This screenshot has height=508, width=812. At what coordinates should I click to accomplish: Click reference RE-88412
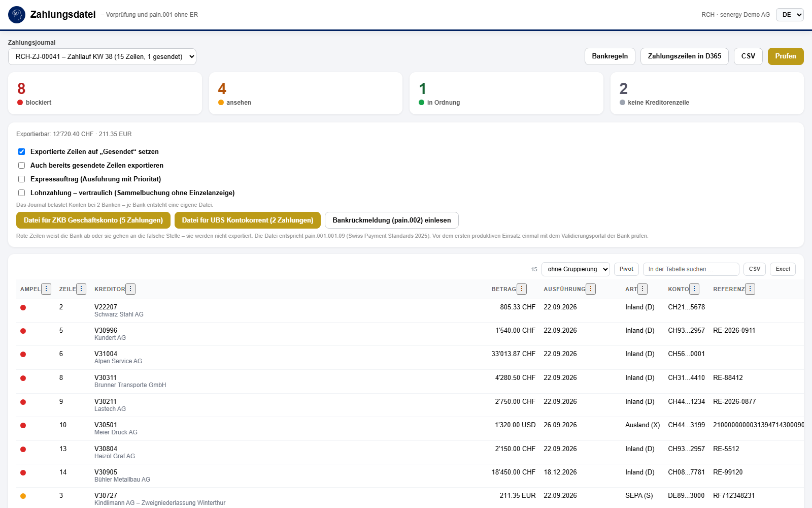tap(728, 378)
